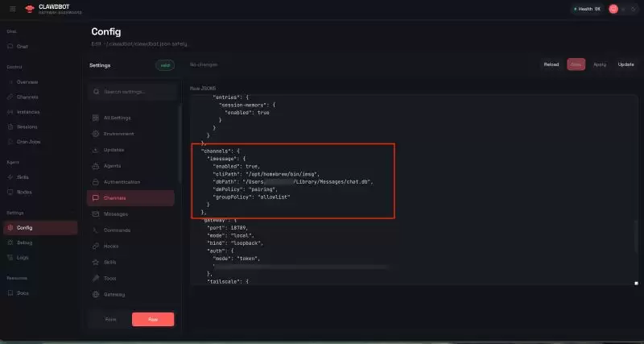Select the Channels settings category
The height and width of the screenshot is (344, 644).
pos(130,198)
